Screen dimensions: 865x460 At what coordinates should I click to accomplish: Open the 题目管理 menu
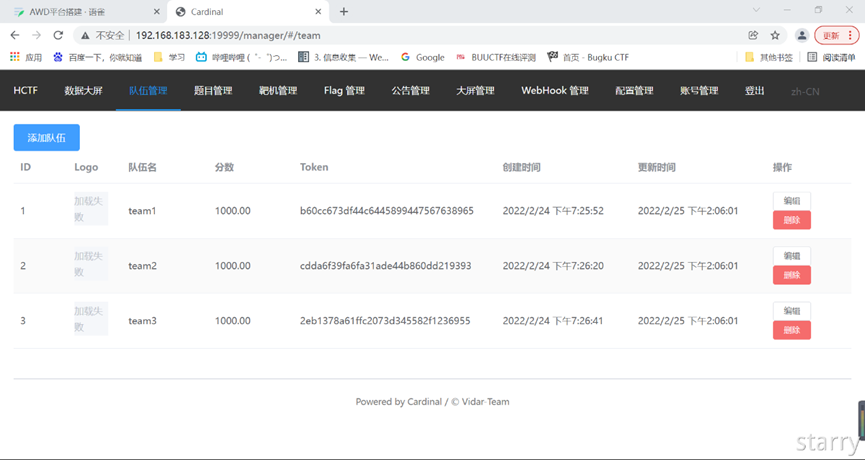pos(213,90)
